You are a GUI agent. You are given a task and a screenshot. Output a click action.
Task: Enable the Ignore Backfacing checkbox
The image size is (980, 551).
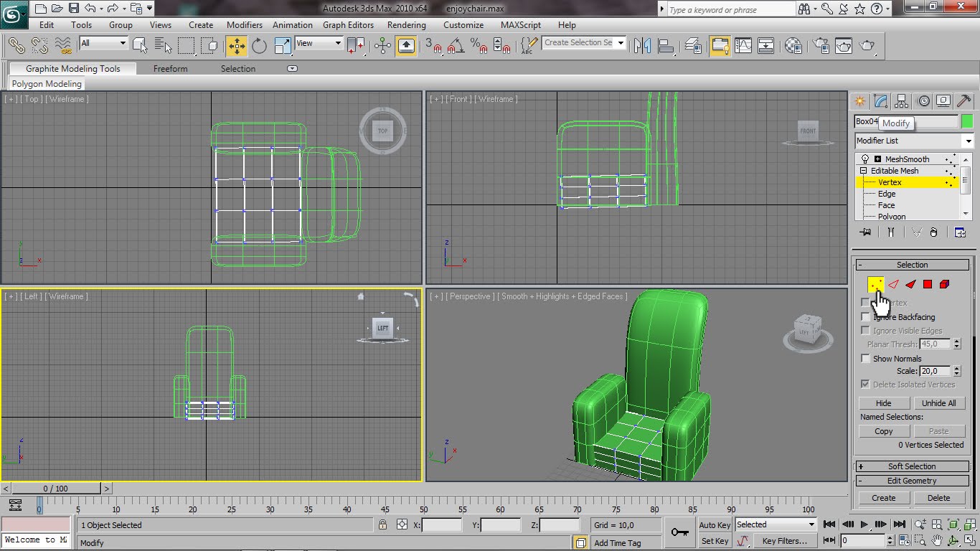865,317
